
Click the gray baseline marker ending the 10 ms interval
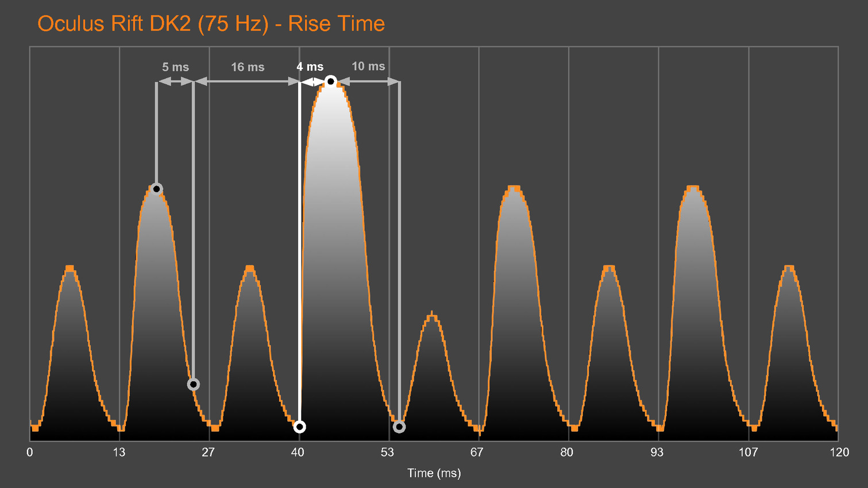click(399, 427)
